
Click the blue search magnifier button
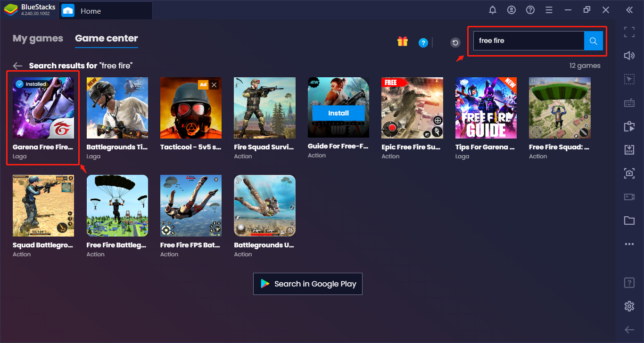[594, 41]
